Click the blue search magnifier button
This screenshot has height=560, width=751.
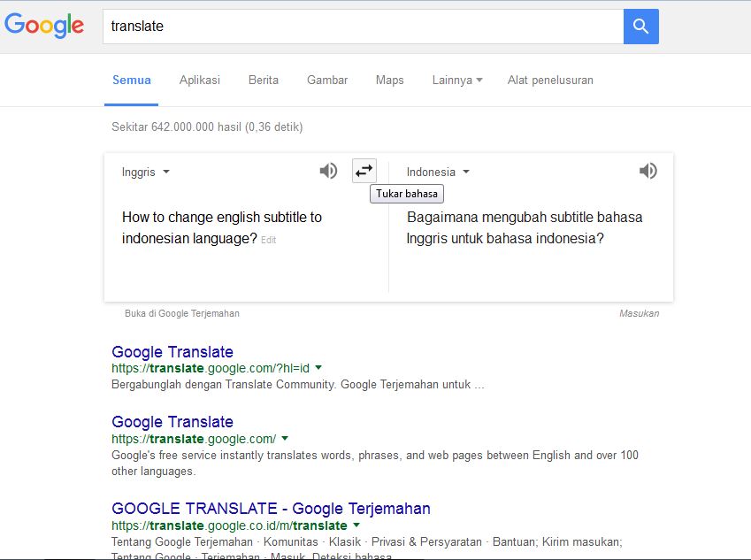pyautogui.click(x=640, y=27)
